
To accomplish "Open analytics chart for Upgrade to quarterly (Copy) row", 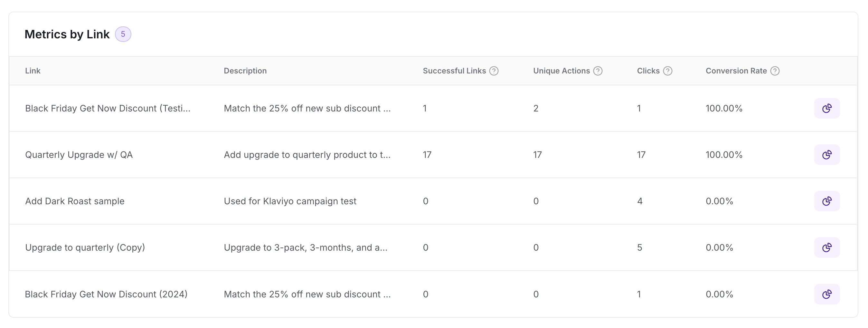I will pyautogui.click(x=826, y=247).
